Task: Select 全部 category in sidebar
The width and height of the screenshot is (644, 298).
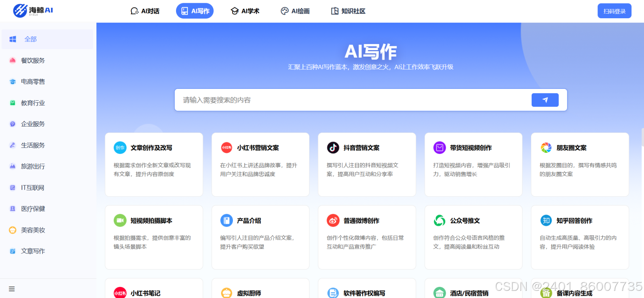Action: 47,39
